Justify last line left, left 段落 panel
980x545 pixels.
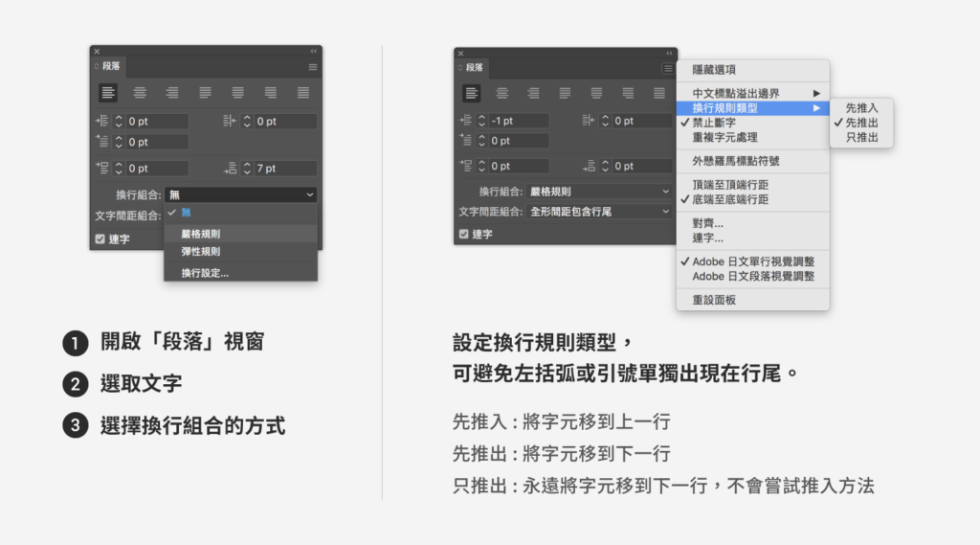205,93
